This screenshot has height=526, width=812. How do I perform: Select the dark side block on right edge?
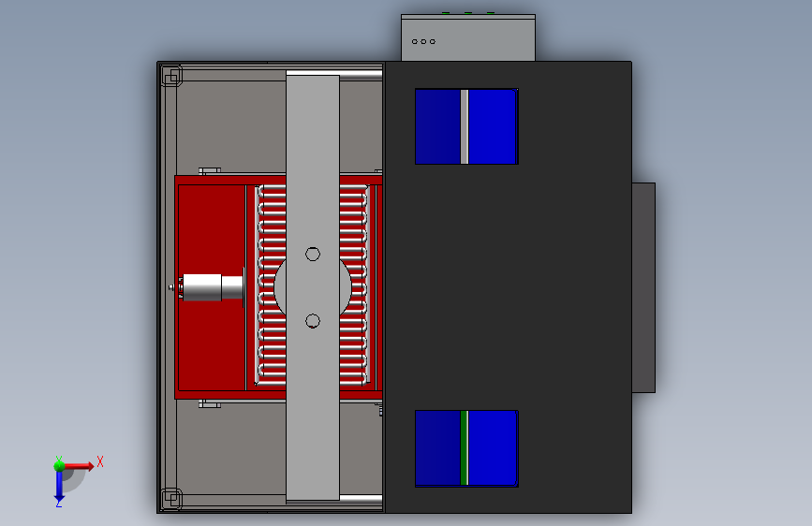(643, 287)
